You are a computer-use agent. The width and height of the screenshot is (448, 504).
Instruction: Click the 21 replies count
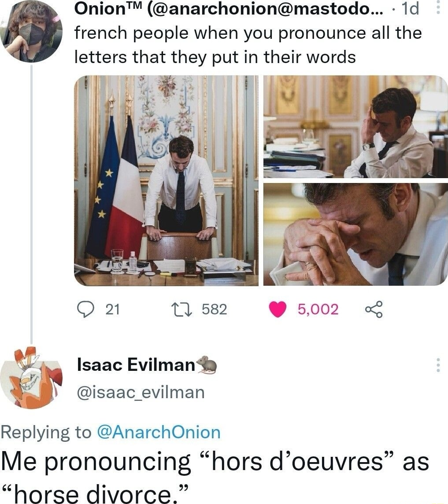coord(113,309)
